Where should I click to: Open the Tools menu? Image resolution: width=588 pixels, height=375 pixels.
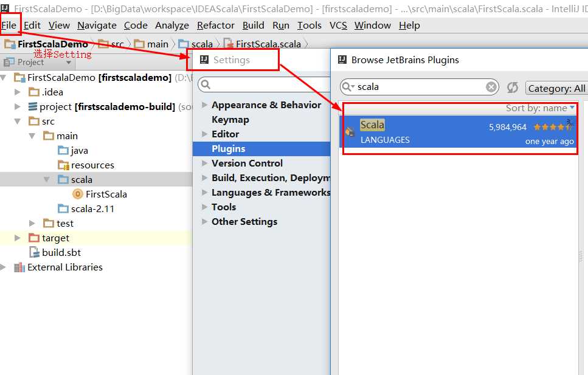pos(310,26)
